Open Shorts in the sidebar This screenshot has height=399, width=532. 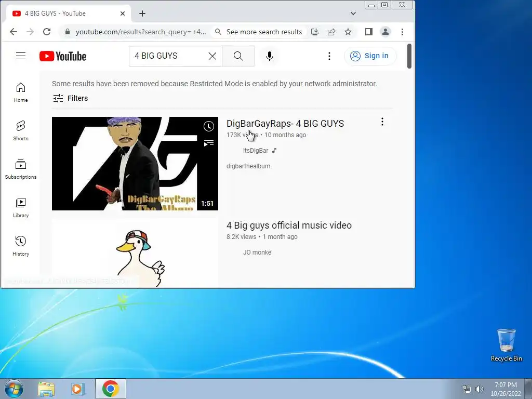click(21, 130)
